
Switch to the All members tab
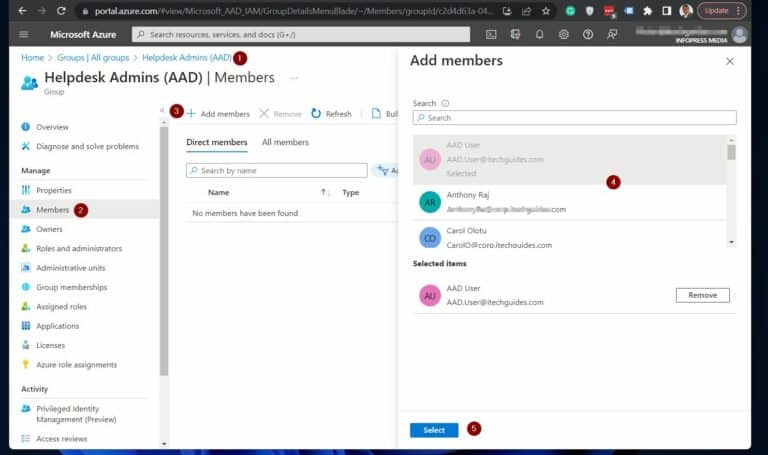coord(285,143)
